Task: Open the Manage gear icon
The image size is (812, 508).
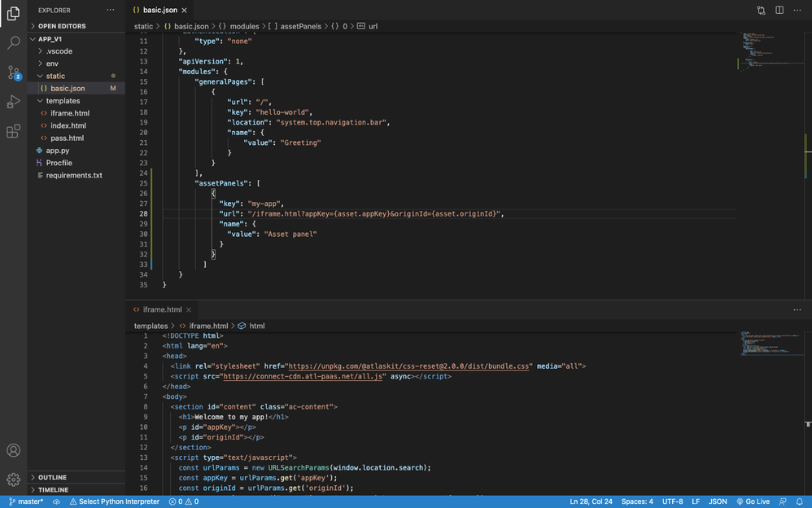Action: 13,480
